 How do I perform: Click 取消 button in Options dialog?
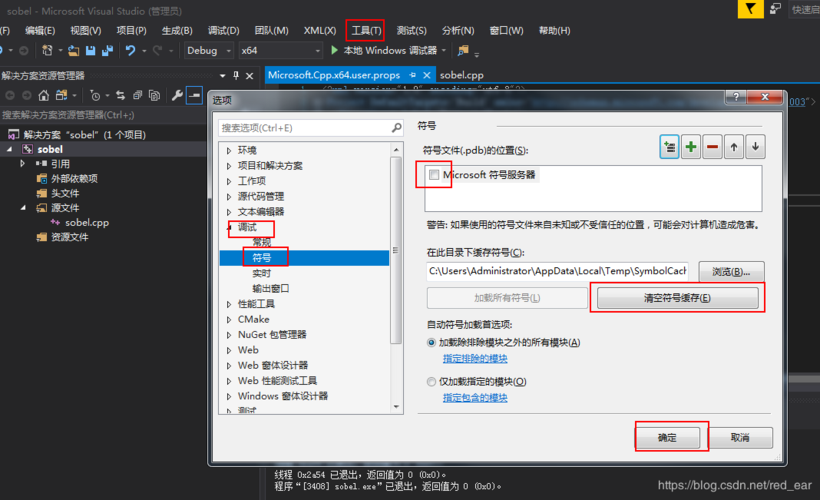(740, 438)
